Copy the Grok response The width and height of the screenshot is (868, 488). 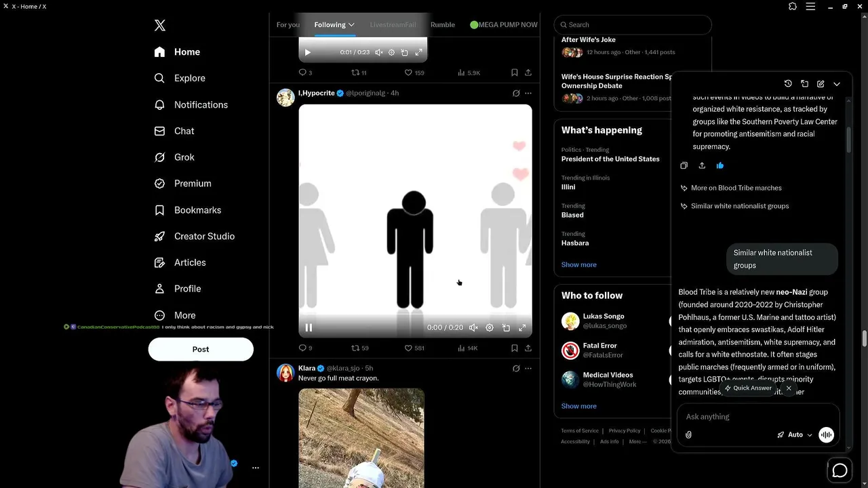(x=684, y=165)
